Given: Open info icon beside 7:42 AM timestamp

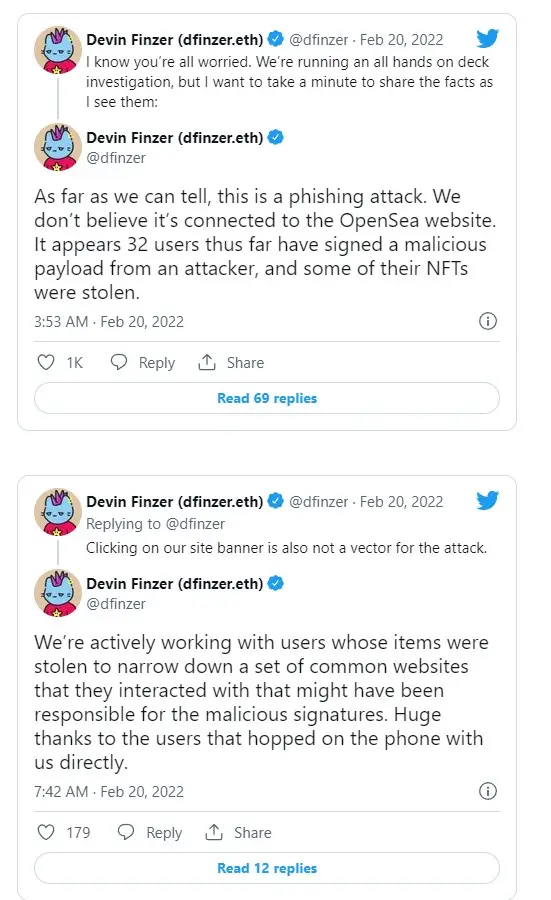Looking at the screenshot, I should pyautogui.click(x=488, y=791).
